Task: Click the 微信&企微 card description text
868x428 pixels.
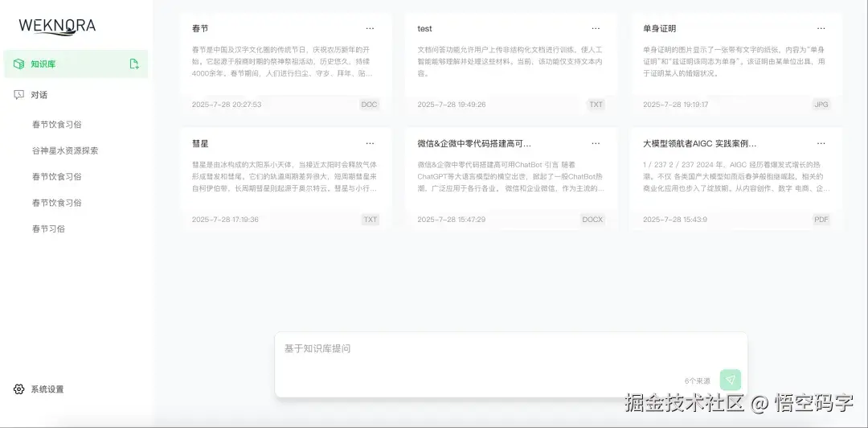Action: pyautogui.click(x=510, y=176)
